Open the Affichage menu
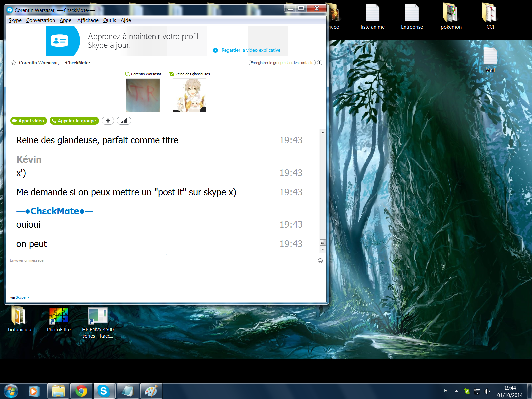Image resolution: width=532 pixels, height=399 pixels. 88,20
